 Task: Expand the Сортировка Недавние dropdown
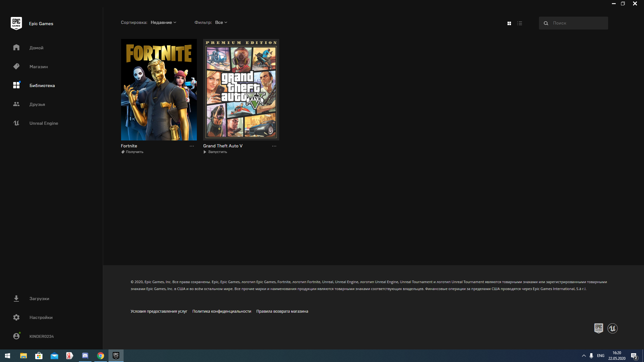(164, 22)
